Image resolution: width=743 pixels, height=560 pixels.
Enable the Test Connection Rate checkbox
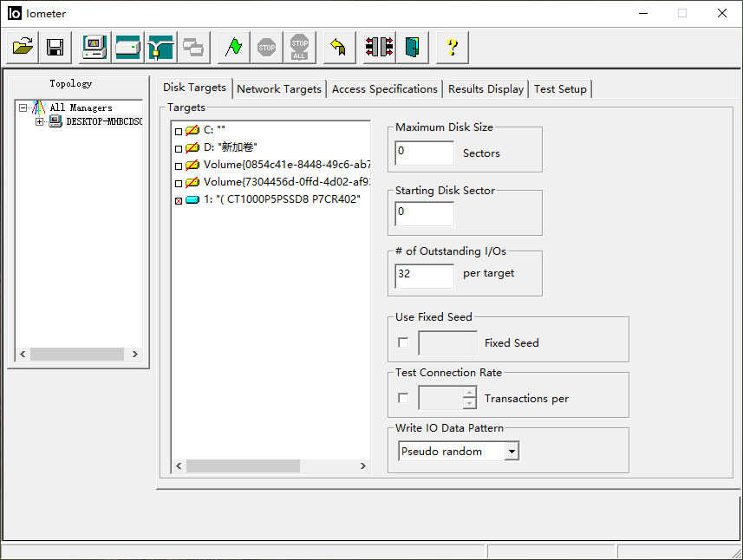click(403, 398)
